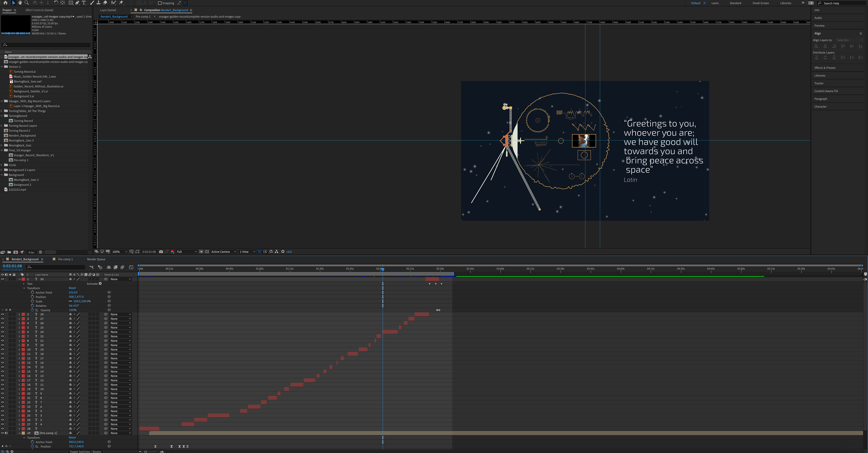The width and height of the screenshot is (868, 453).
Task: Click the Project panel search field
Action: pos(46,45)
